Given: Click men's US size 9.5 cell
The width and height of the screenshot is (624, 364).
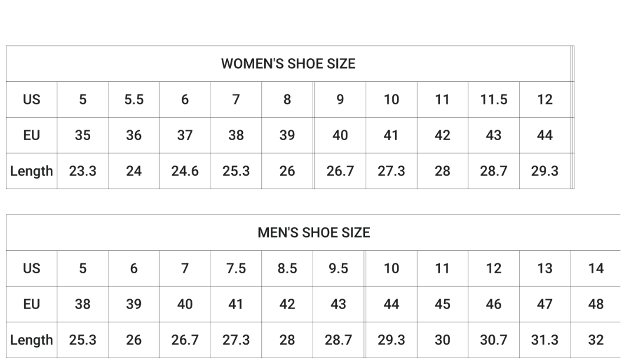Looking at the screenshot, I should (339, 268).
